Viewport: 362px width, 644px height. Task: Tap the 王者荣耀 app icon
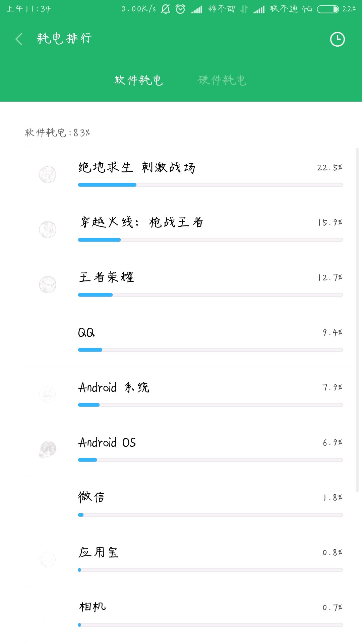[x=48, y=285]
